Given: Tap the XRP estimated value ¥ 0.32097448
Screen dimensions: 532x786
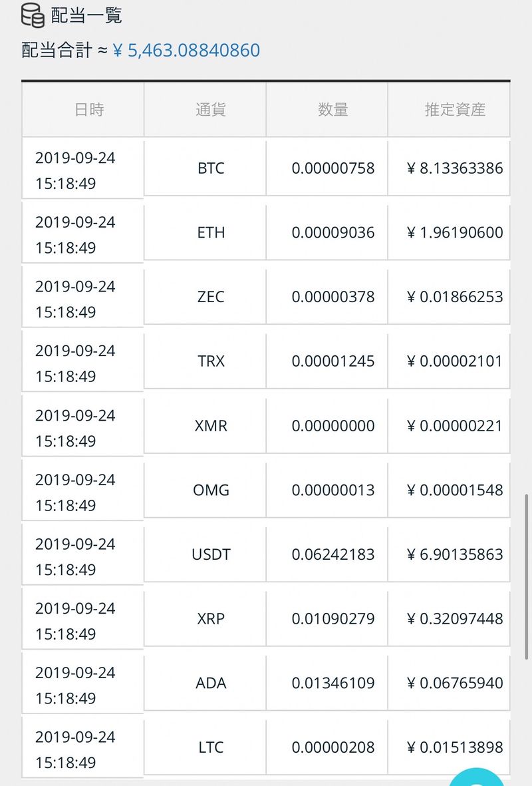Looking at the screenshot, I should pos(455,619).
